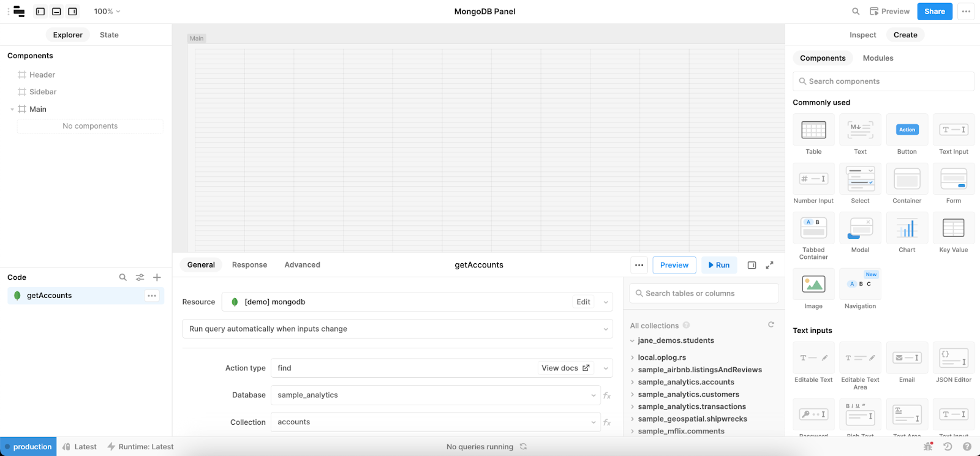Select the Sidebar frame in Components

(43, 92)
